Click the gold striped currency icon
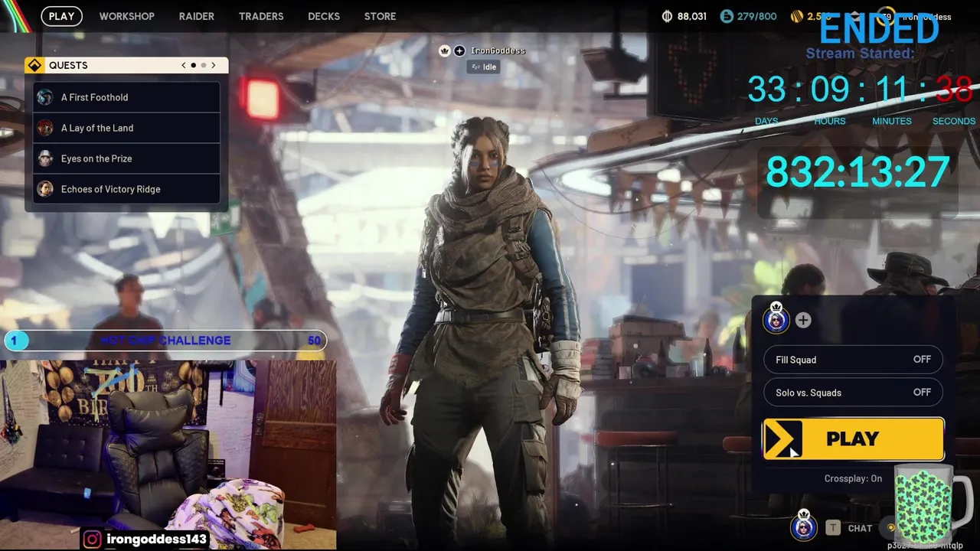 pyautogui.click(x=797, y=16)
